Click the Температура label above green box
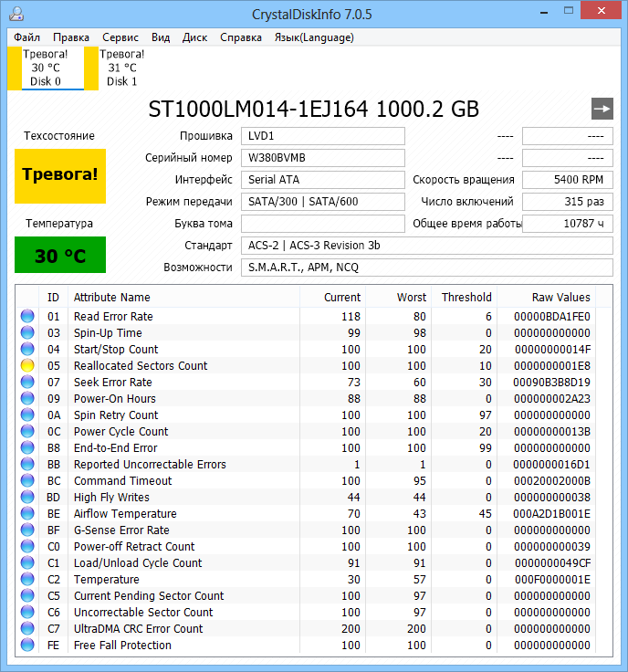This screenshot has height=672, width=628. click(59, 224)
